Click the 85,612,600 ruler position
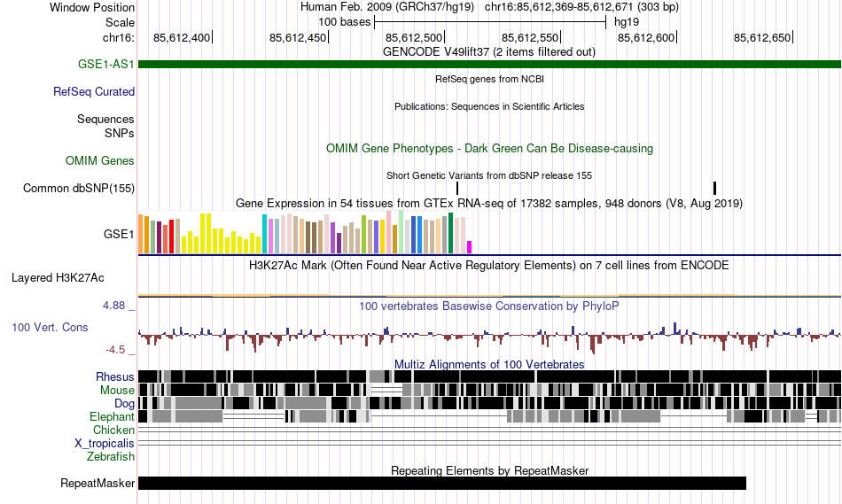The height and width of the screenshot is (504, 842). point(646,37)
